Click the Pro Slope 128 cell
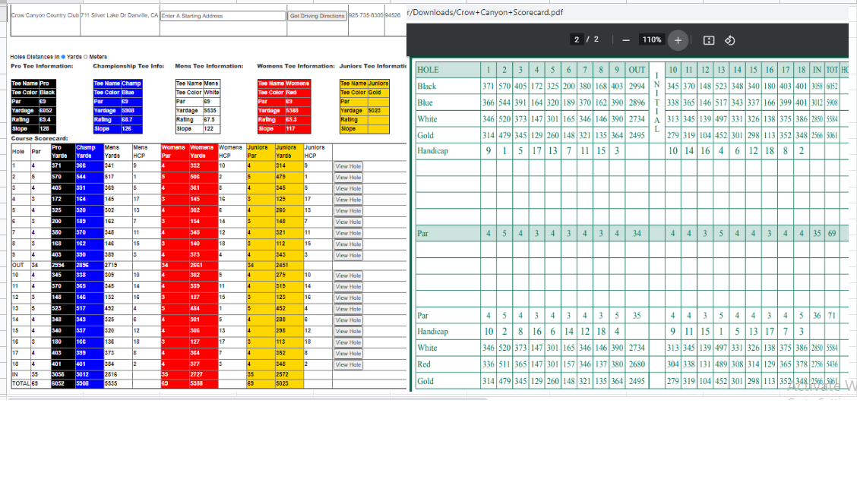 click(46, 129)
